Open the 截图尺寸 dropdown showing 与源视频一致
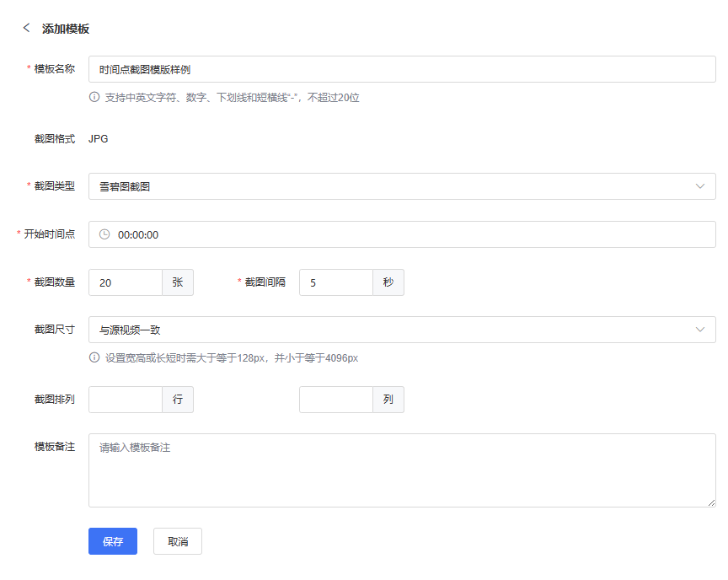 point(401,330)
